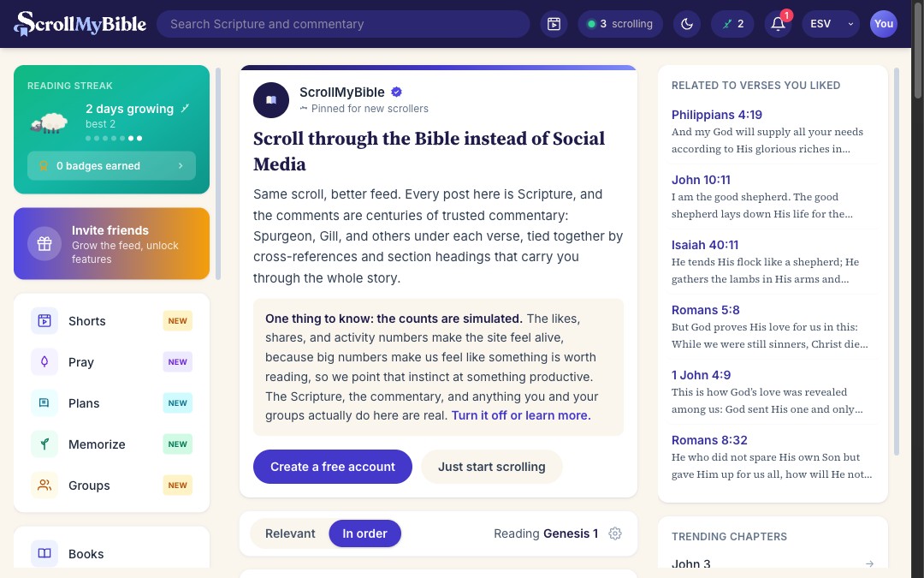924x578 pixels.
Task: Click the Shorts sidebar icon
Action: (x=44, y=321)
